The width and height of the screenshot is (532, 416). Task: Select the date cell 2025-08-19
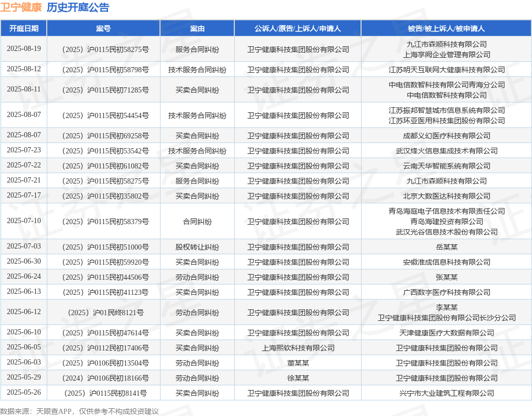pyautogui.click(x=23, y=49)
